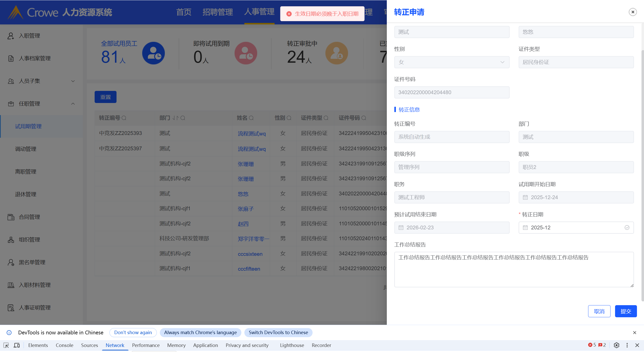Click search icon beside 转正编号 column
The width and height of the screenshot is (644, 352).
coord(124,118)
